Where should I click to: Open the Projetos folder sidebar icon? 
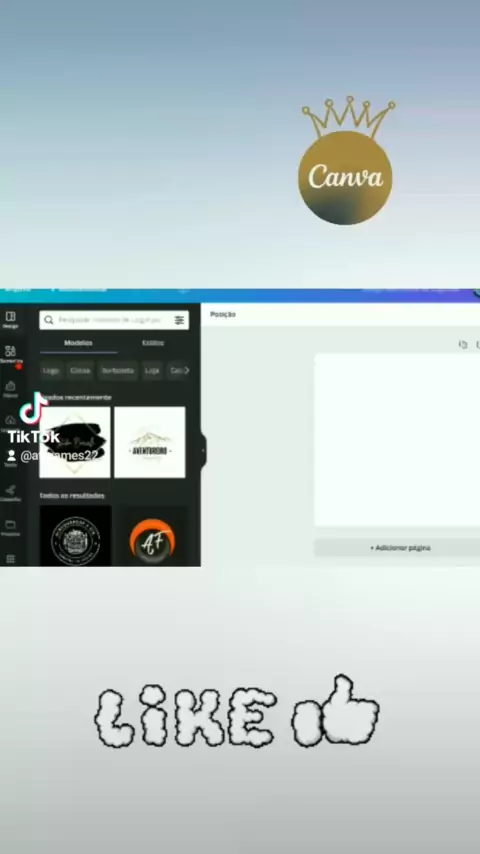[x=10, y=528]
